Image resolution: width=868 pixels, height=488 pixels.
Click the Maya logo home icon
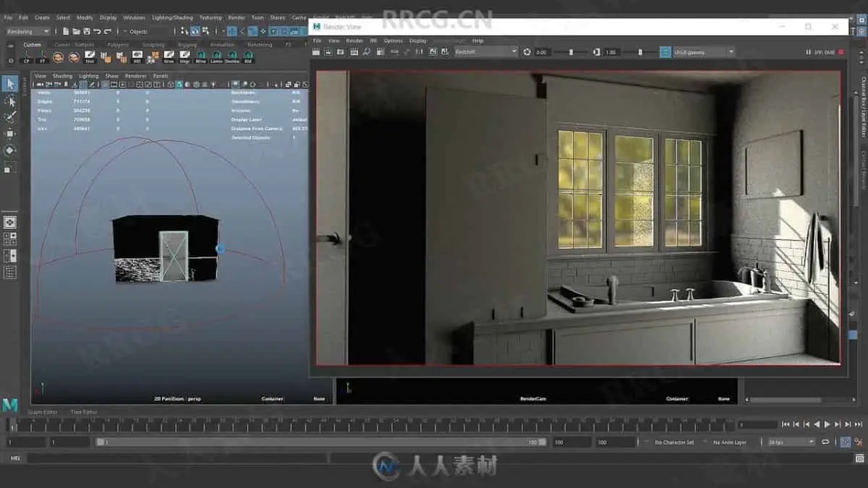pyautogui.click(x=10, y=405)
